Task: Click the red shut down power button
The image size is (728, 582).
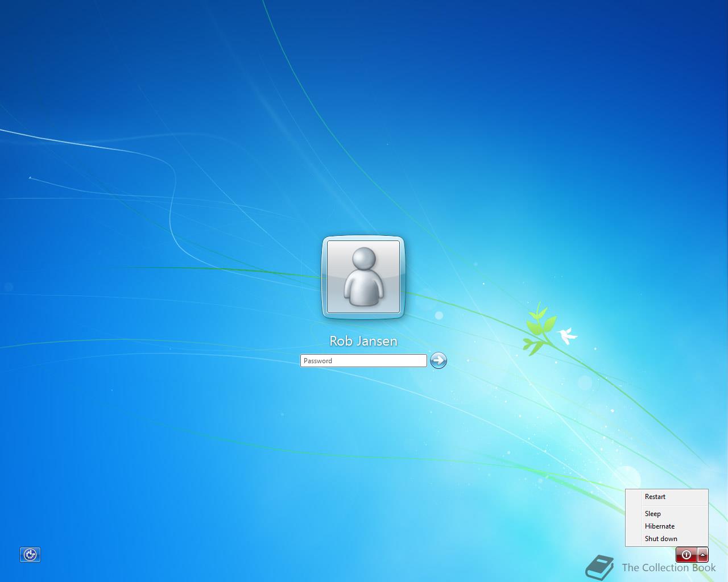Action: pyautogui.click(x=686, y=554)
